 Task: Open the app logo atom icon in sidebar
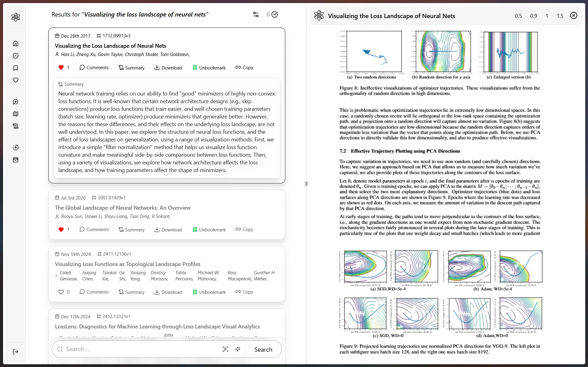pyautogui.click(x=16, y=17)
